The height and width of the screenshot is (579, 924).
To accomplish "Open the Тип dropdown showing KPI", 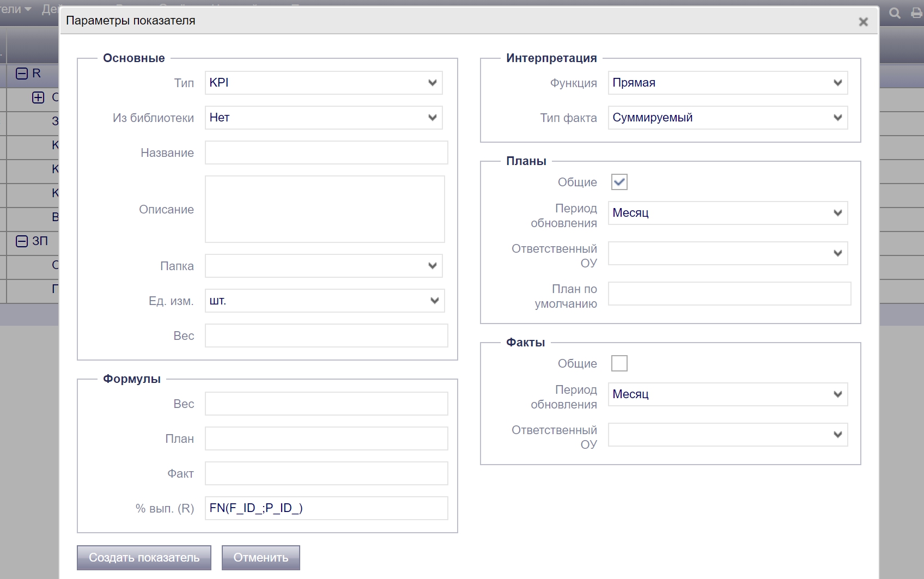I will point(324,83).
